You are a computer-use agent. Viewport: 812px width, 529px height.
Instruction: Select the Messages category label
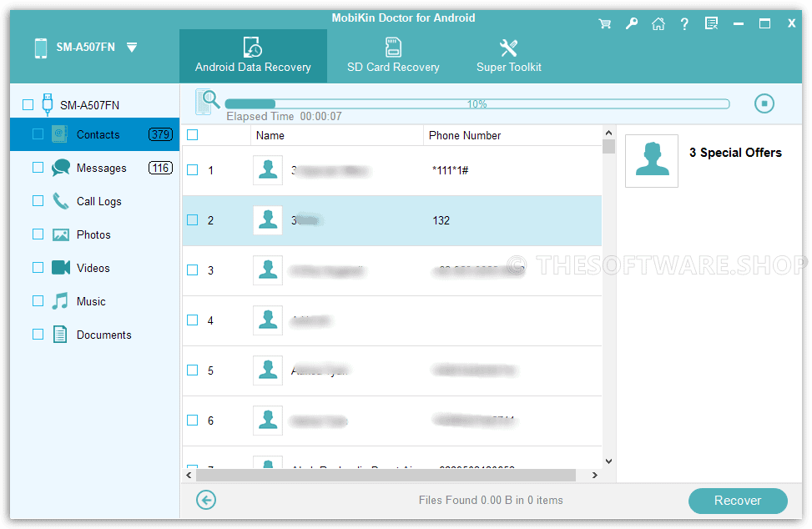[102, 169]
